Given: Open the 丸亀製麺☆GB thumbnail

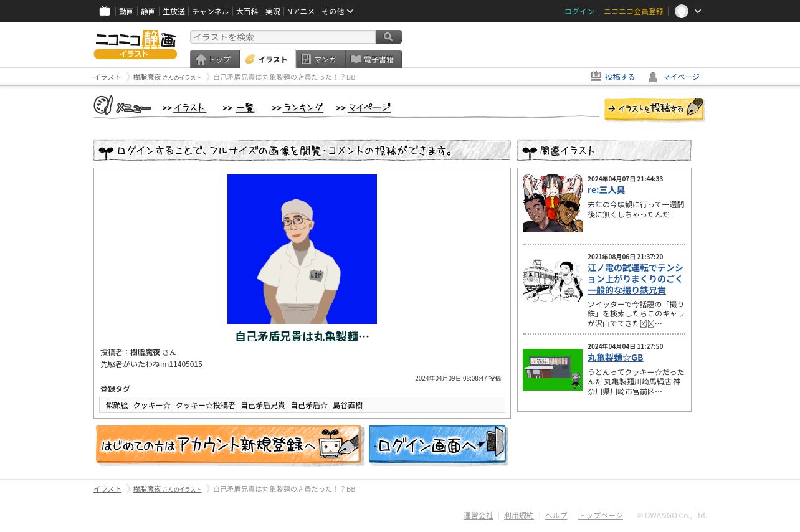Looking at the screenshot, I should [553, 369].
